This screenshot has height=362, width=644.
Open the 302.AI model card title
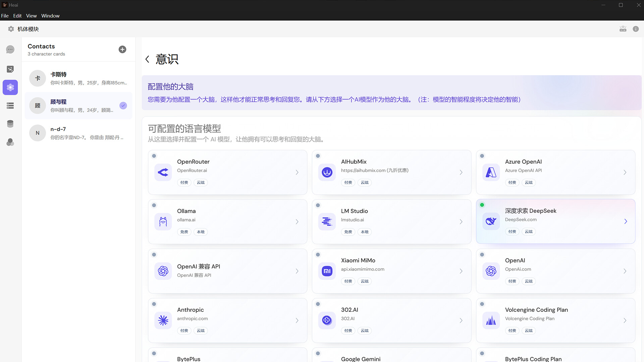click(350, 310)
